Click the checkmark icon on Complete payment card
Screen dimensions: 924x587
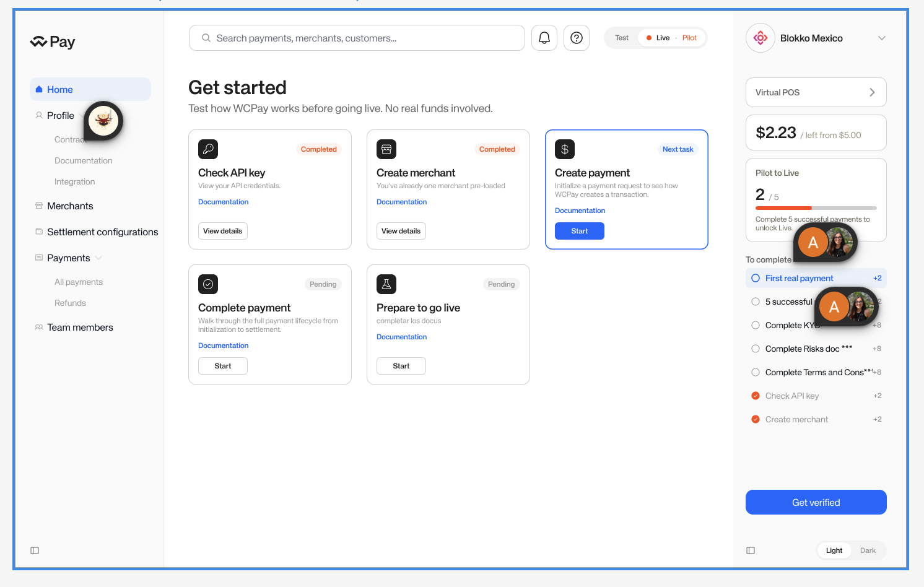click(x=208, y=284)
